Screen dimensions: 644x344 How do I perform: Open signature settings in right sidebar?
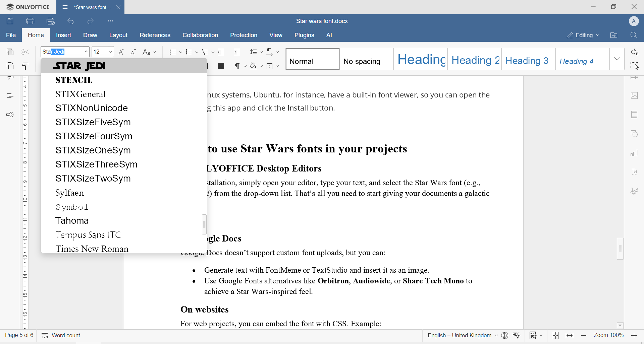(635, 191)
